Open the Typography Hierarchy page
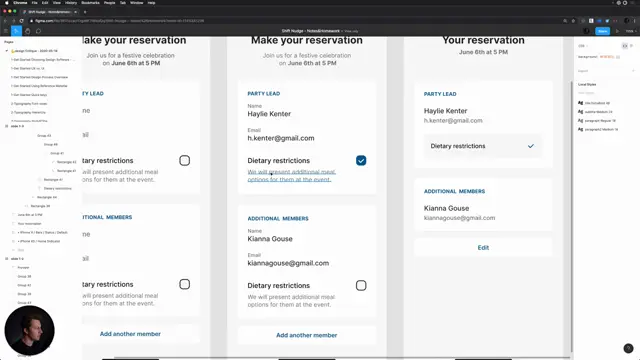 [28, 112]
